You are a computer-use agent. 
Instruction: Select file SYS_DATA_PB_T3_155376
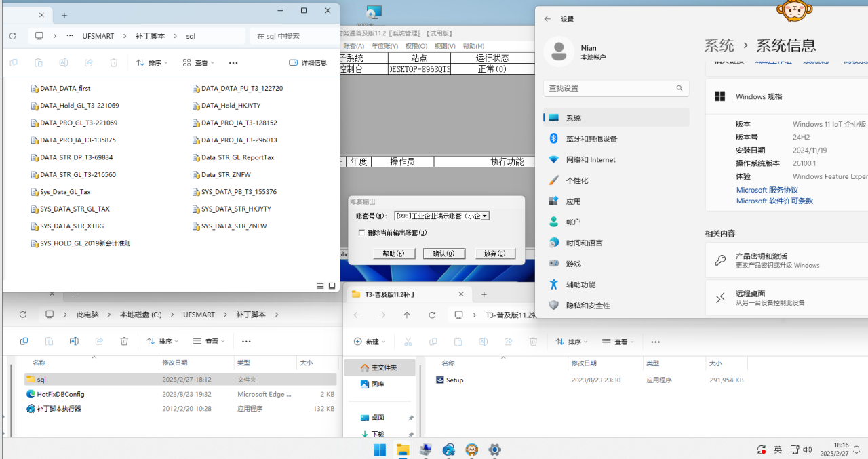click(x=234, y=192)
